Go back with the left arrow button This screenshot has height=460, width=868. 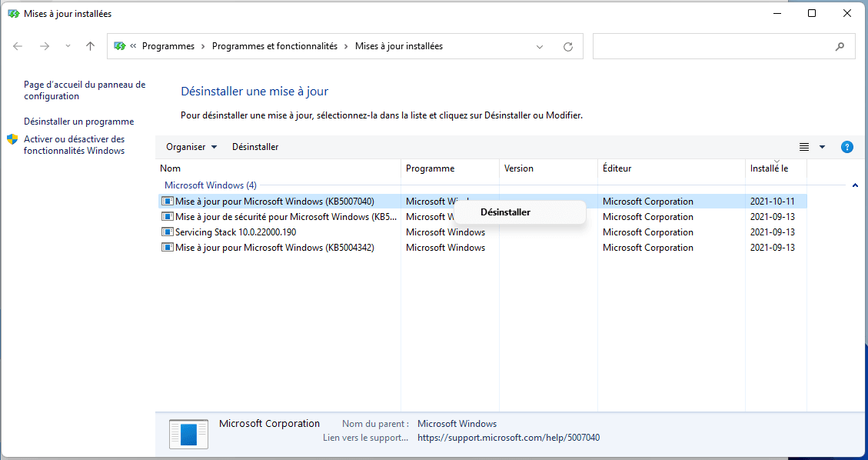(x=17, y=46)
